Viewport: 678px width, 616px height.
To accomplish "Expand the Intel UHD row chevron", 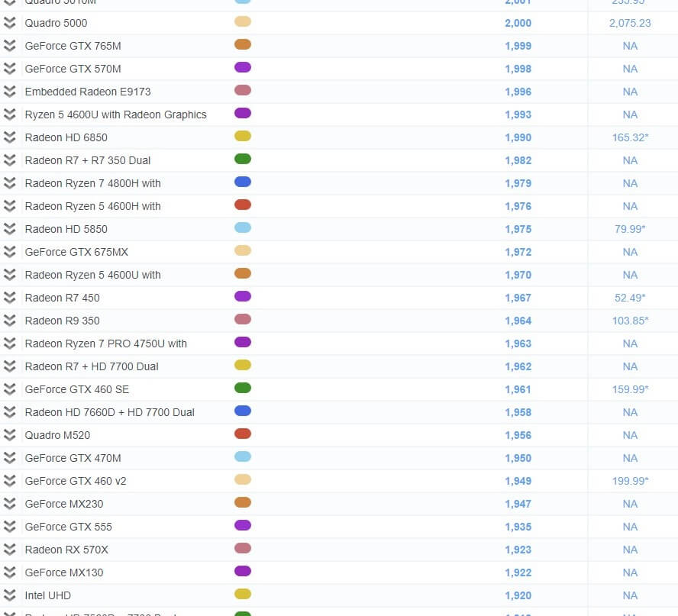I will click(x=9, y=595).
